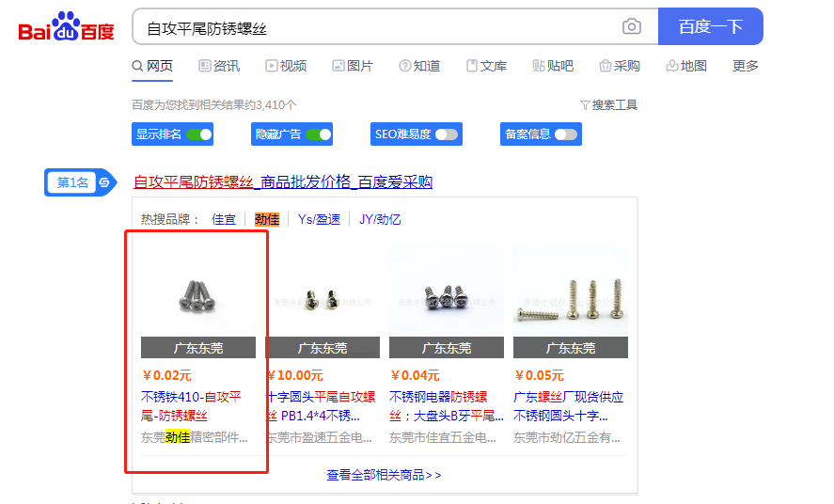Switch to the 视频 tab
Viewport: 834px width, 504px height.
286,66
